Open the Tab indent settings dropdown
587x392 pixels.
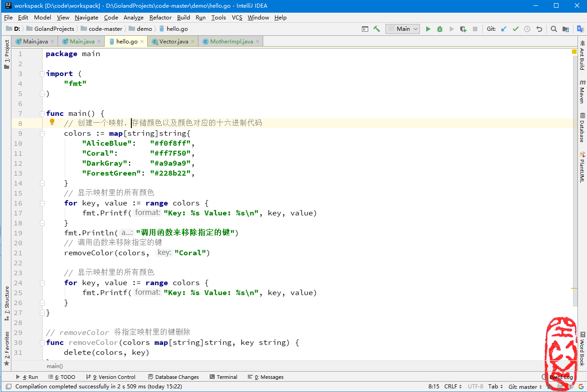point(496,387)
